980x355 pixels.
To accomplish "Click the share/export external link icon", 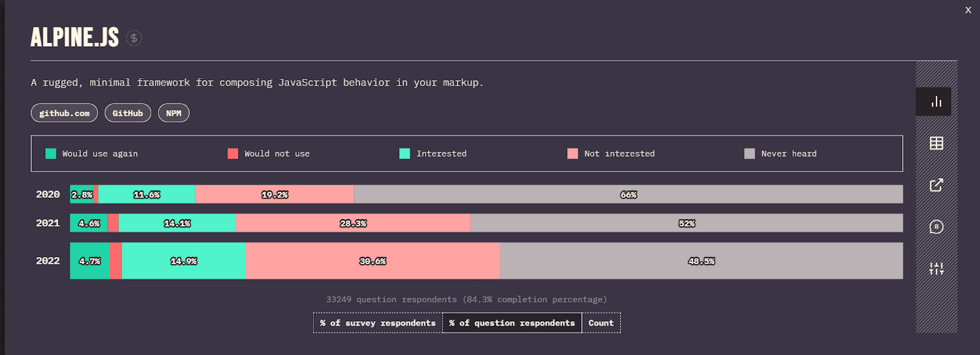I will coord(936,185).
